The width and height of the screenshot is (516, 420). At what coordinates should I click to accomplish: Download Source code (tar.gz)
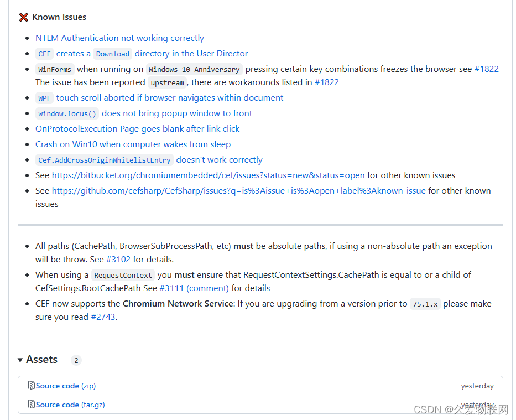70,405
